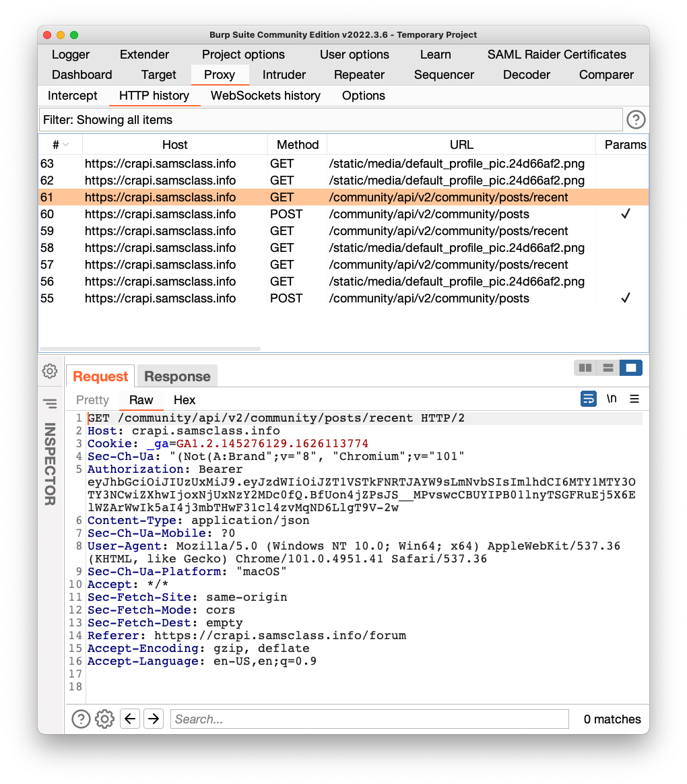Sort by the Host column header
The height and width of the screenshot is (784, 687).
click(174, 145)
